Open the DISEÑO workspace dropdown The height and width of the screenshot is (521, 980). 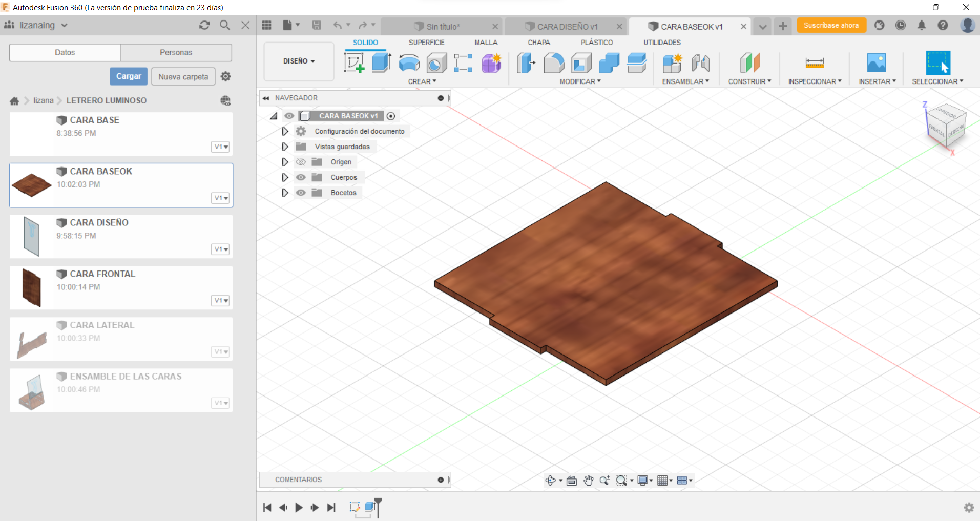[x=299, y=61]
